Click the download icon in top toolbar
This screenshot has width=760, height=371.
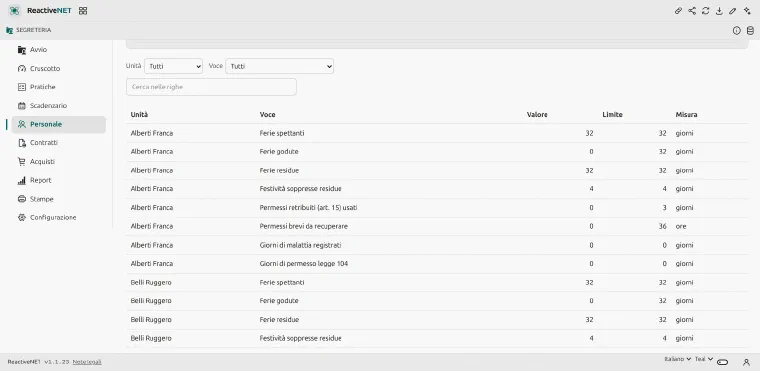pos(719,11)
